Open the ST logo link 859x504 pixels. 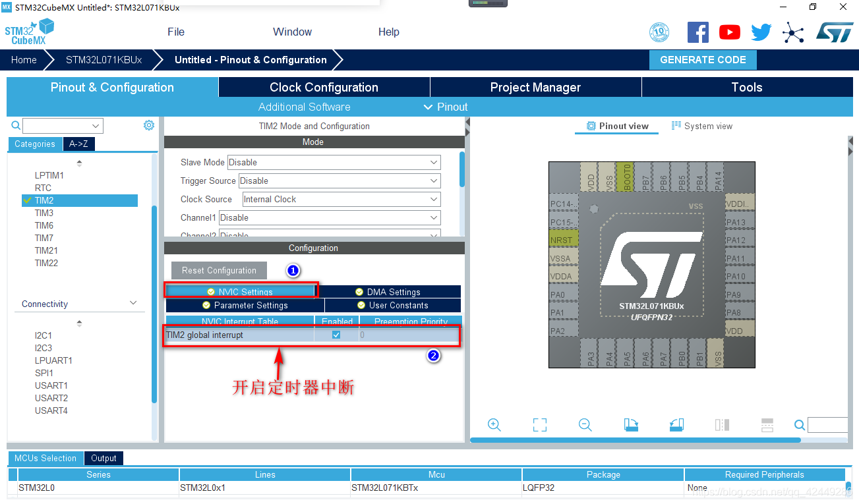click(835, 32)
